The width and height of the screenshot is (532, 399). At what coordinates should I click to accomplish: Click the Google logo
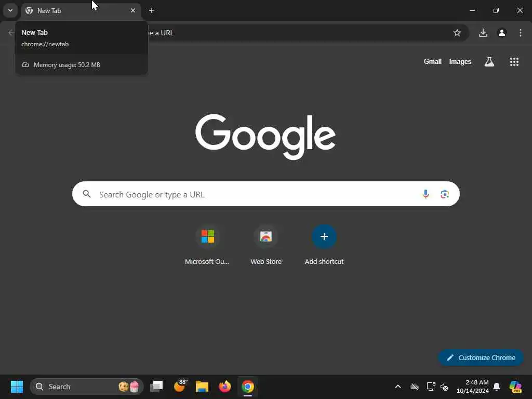265,137
